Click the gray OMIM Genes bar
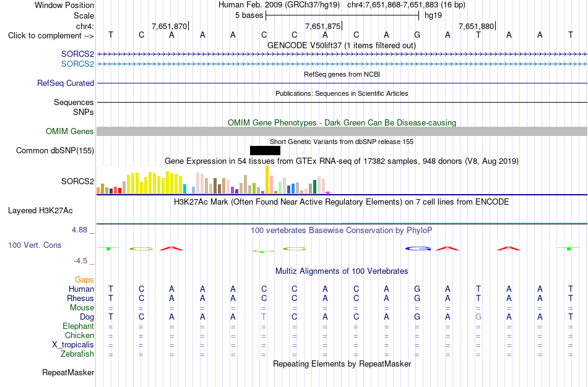 coord(342,131)
